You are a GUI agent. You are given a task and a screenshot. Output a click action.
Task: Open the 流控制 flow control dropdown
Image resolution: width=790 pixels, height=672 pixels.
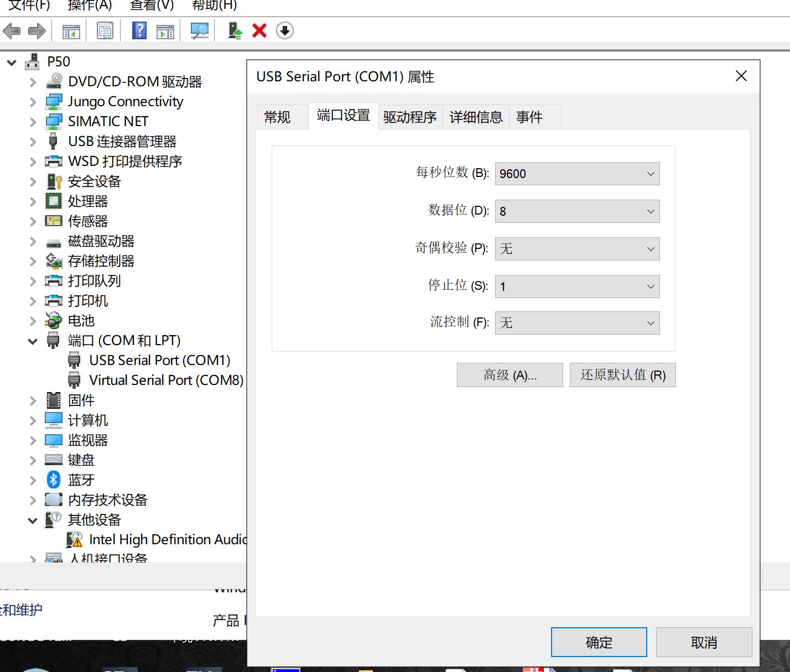tap(577, 323)
